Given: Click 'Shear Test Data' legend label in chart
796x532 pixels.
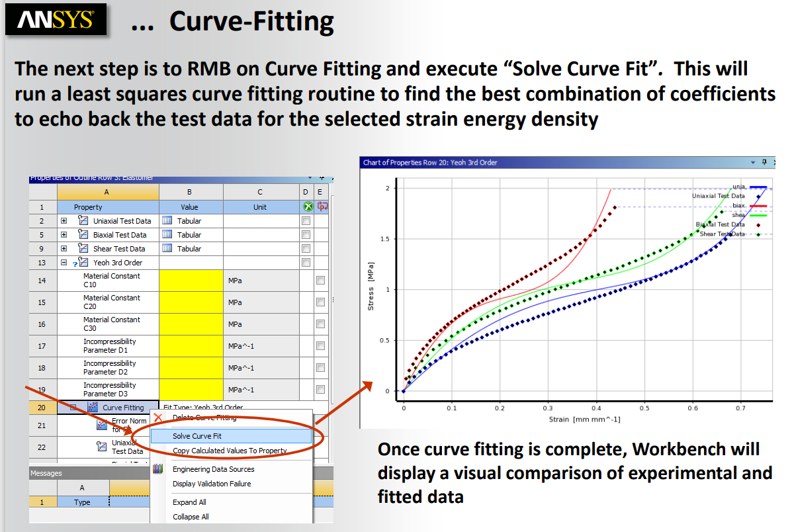Looking at the screenshot, I should [x=723, y=234].
